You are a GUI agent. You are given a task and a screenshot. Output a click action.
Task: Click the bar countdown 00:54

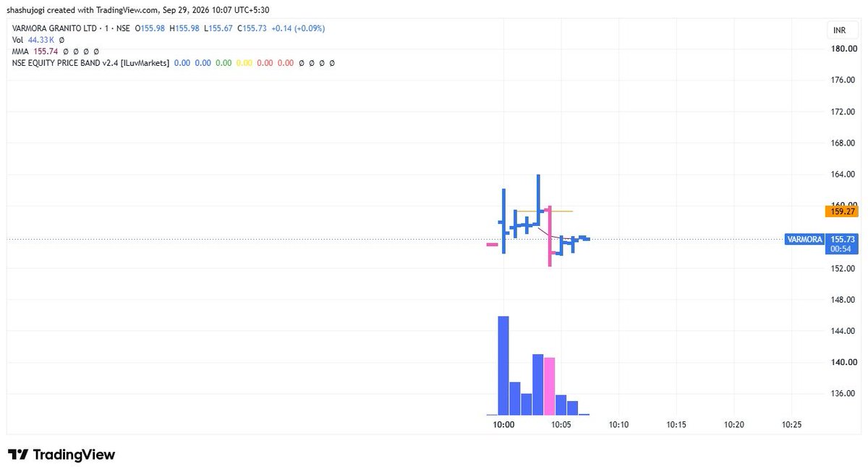tap(841, 248)
